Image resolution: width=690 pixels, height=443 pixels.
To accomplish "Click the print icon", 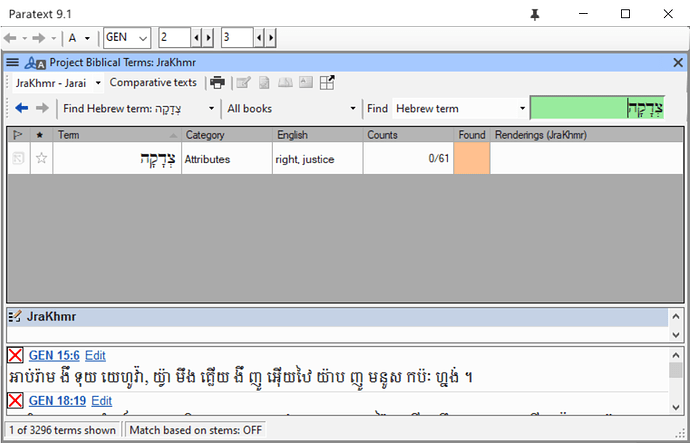I will tap(217, 83).
